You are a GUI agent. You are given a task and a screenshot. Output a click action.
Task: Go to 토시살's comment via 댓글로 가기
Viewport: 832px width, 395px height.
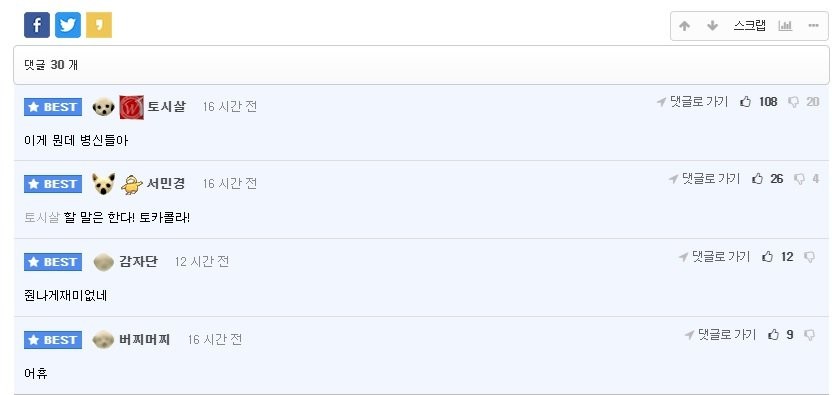[x=692, y=101]
